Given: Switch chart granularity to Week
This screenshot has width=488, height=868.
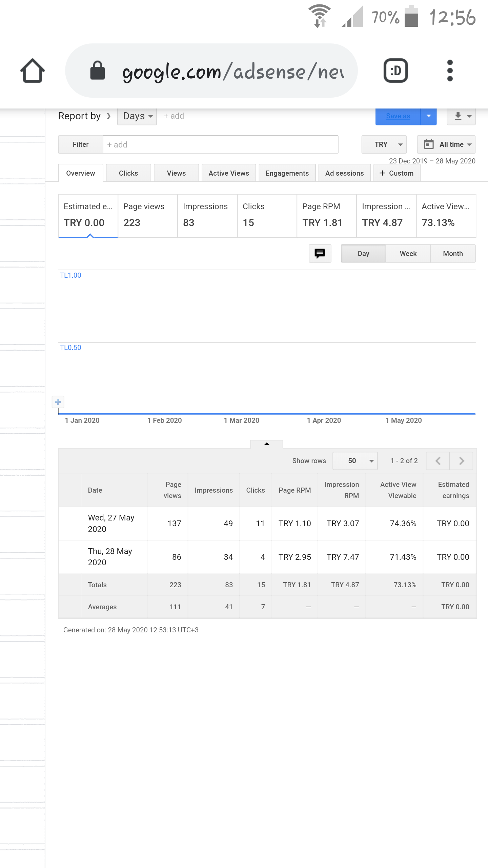Looking at the screenshot, I should click(x=408, y=254).
